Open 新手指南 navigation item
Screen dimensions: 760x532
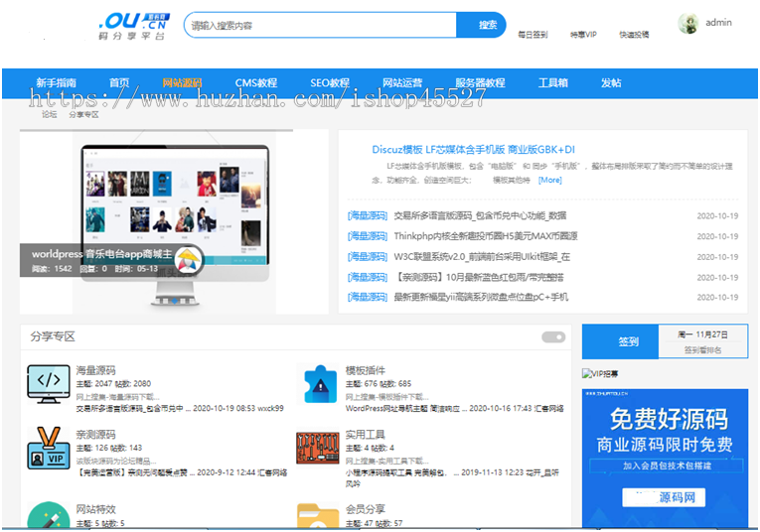click(56, 82)
